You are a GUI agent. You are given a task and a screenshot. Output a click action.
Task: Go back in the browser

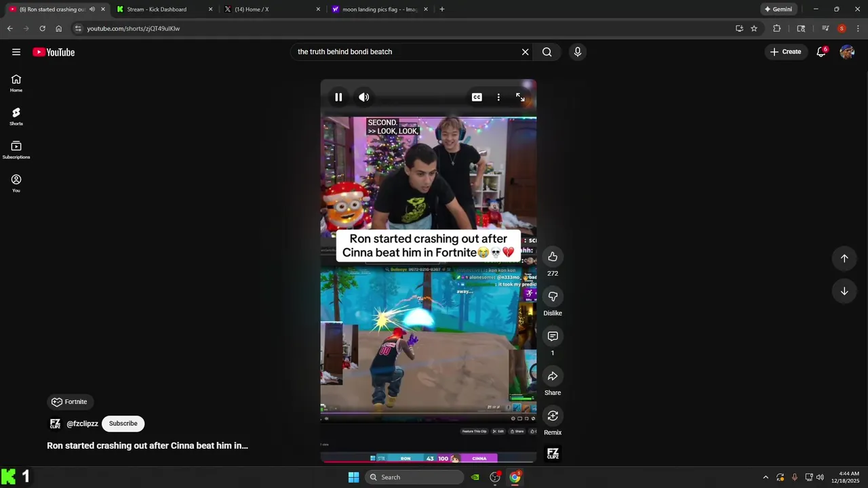[x=9, y=28]
